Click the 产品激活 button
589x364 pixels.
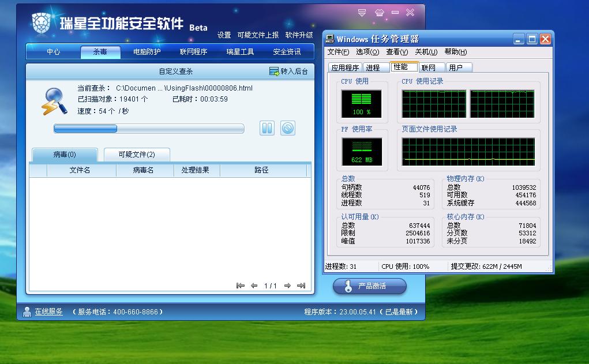pyautogui.click(x=370, y=286)
